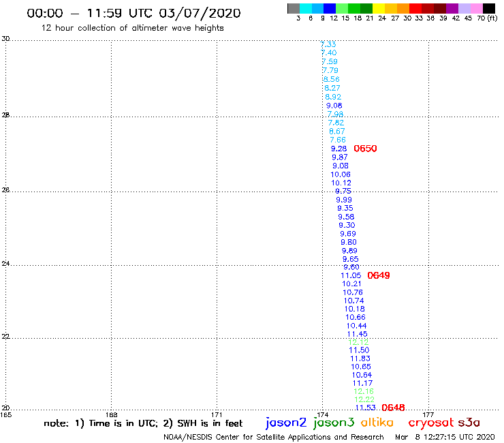Select the 10.66 value
504x443 pixels.
click(356, 317)
